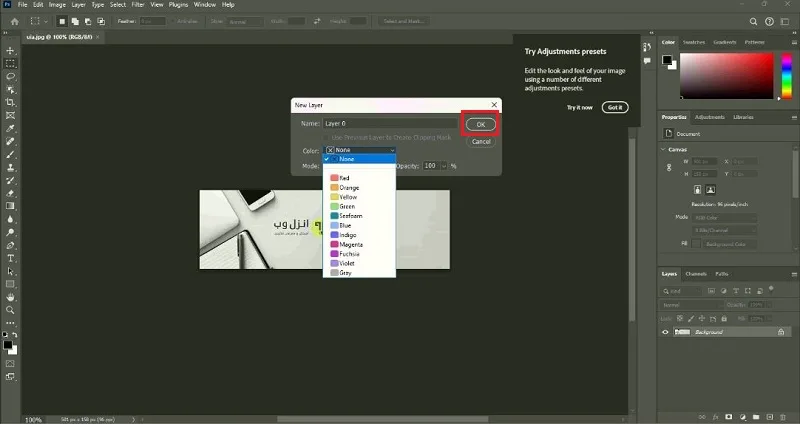Screen dimensions: 800x424
Task: Open the search icon at top right
Action: click(x=754, y=21)
